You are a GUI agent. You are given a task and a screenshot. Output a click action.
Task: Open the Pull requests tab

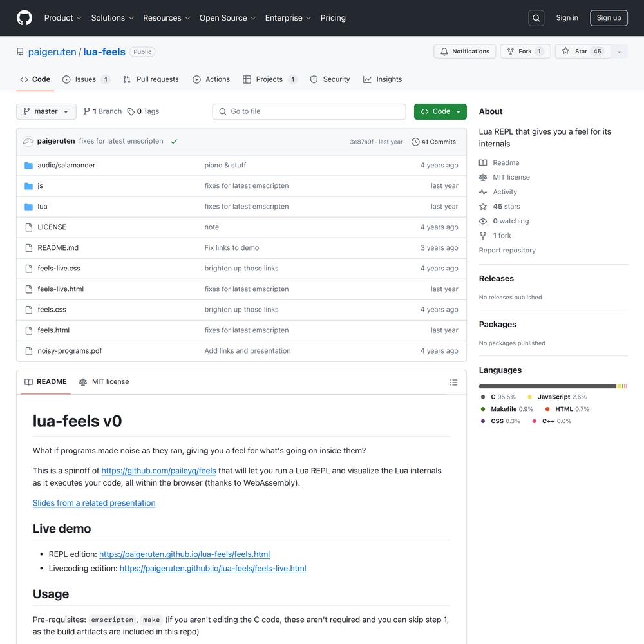point(151,79)
